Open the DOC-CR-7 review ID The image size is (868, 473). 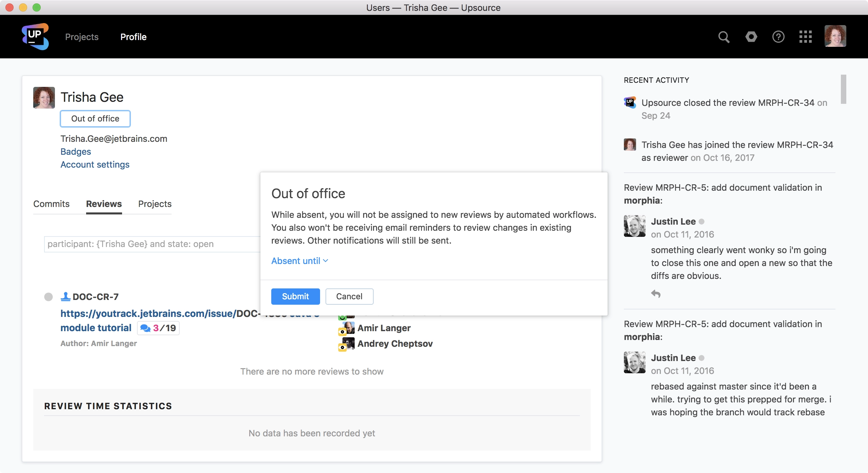pos(96,297)
